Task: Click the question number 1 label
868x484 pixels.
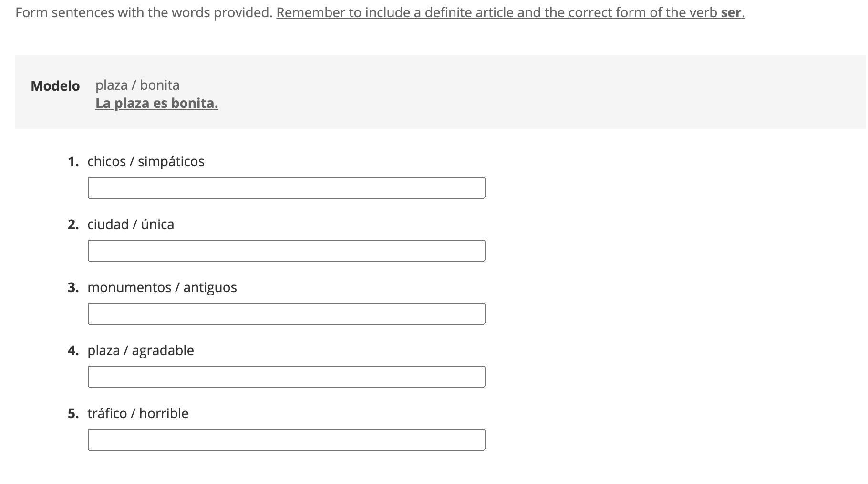Action: click(73, 161)
